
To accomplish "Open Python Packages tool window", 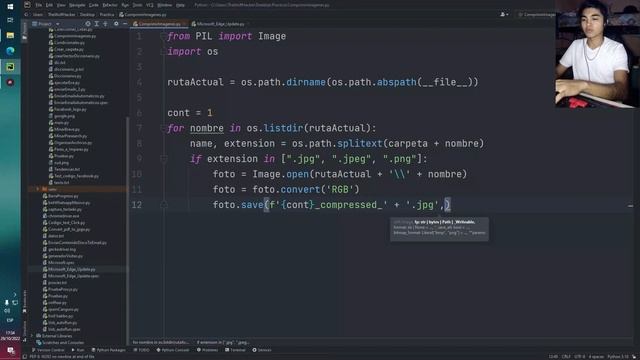I will pos(109,350).
